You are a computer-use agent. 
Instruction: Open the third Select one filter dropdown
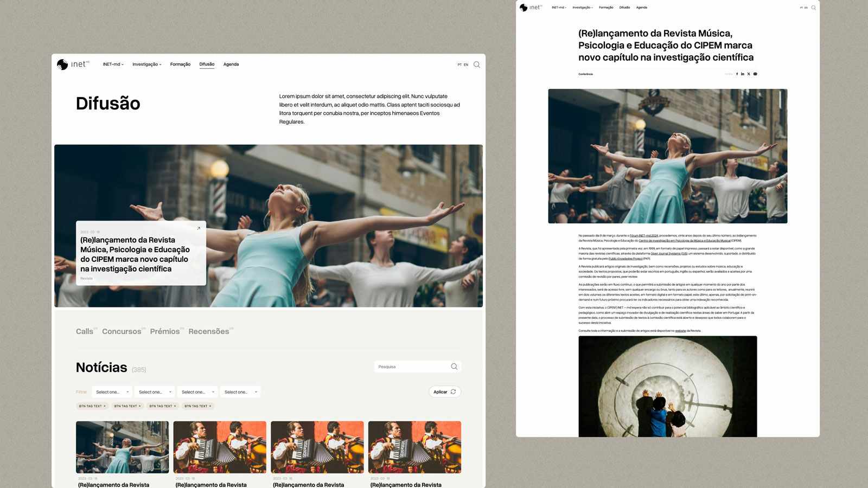tap(197, 392)
